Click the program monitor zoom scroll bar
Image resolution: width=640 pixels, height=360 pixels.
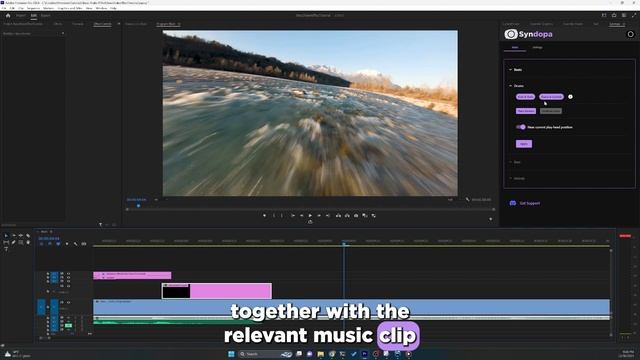click(310, 209)
